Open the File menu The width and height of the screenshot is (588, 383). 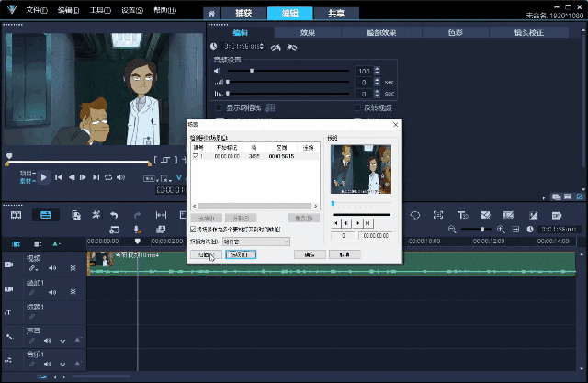pyautogui.click(x=37, y=10)
